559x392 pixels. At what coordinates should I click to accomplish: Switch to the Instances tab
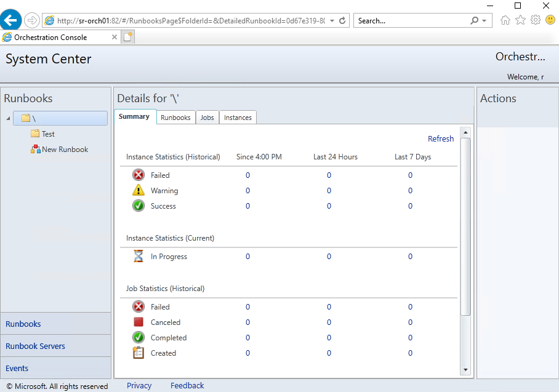pyautogui.click(x=238, y=118)
